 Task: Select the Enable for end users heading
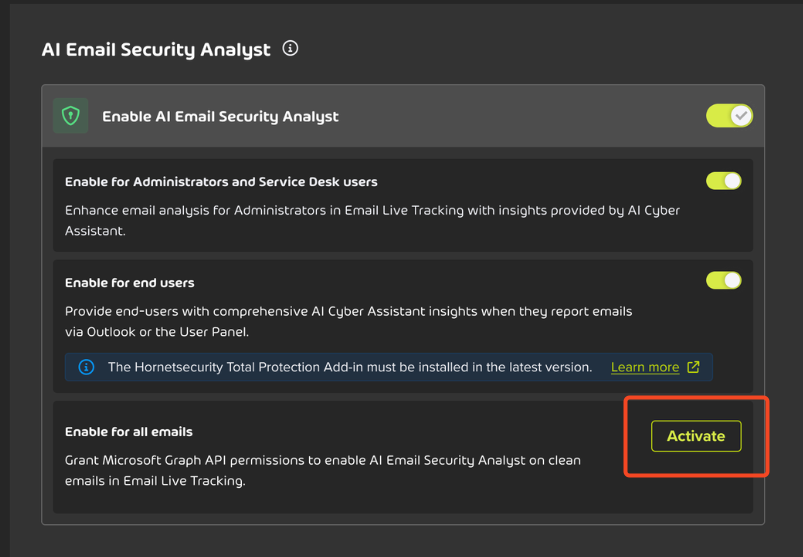click(130, 283)
